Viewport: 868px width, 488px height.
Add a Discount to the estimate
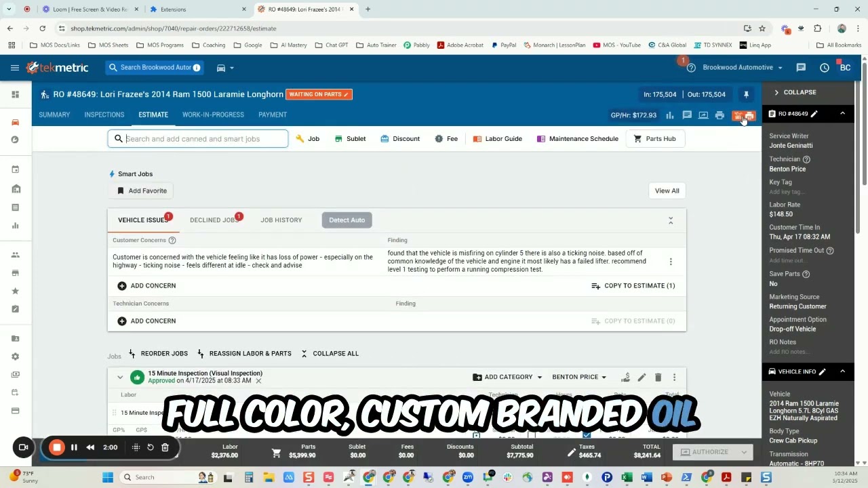click(400, 139)
